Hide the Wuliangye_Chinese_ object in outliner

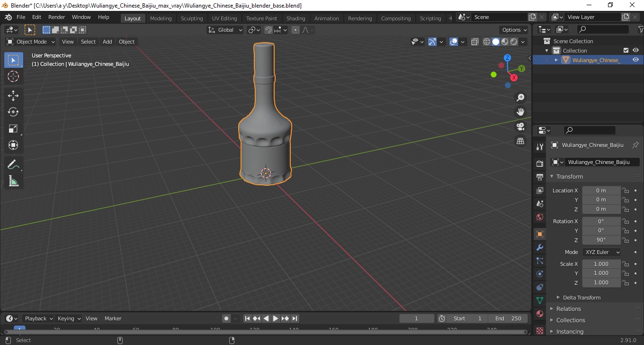pos(635,60)
